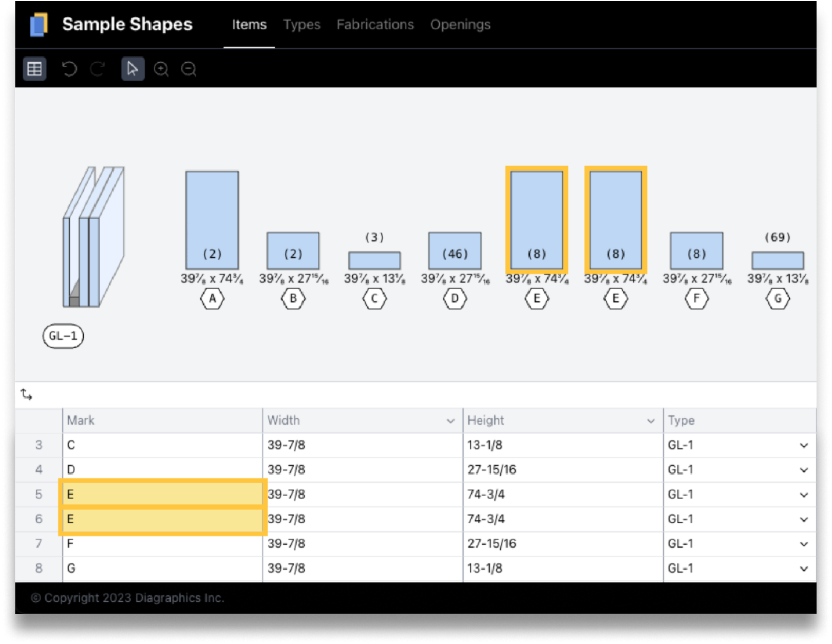Open the Types tab

(x=301, y=25)
